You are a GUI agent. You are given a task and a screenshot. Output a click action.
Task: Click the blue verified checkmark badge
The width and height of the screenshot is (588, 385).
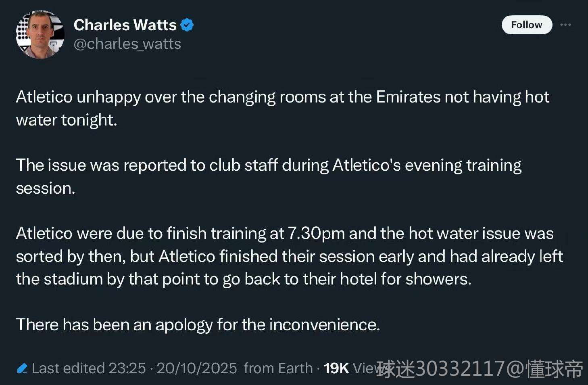pos(186,25)
